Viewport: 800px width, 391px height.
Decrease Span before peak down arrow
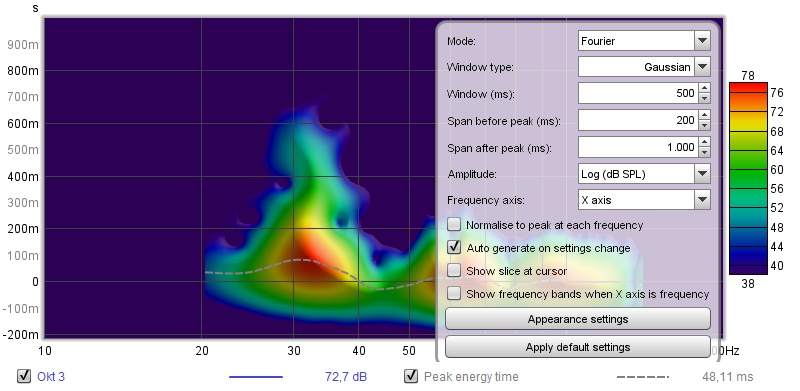coord(704,125)
